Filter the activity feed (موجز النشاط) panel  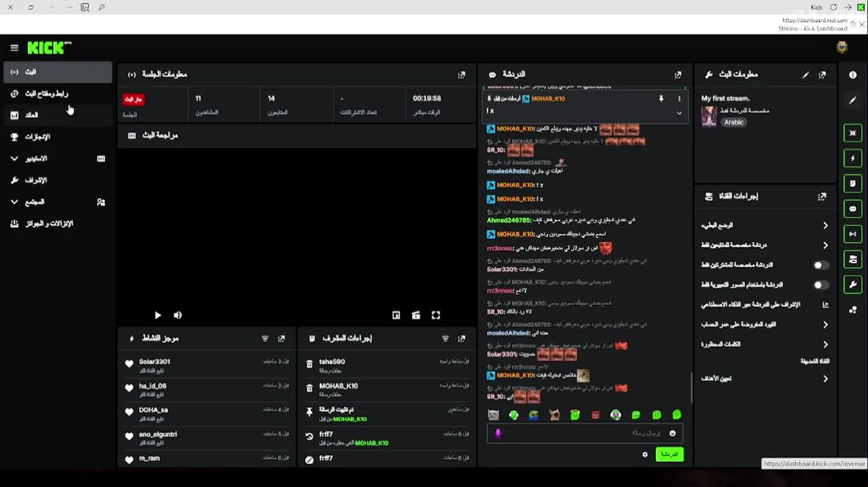pyautogui.click(x=265, y=339)
